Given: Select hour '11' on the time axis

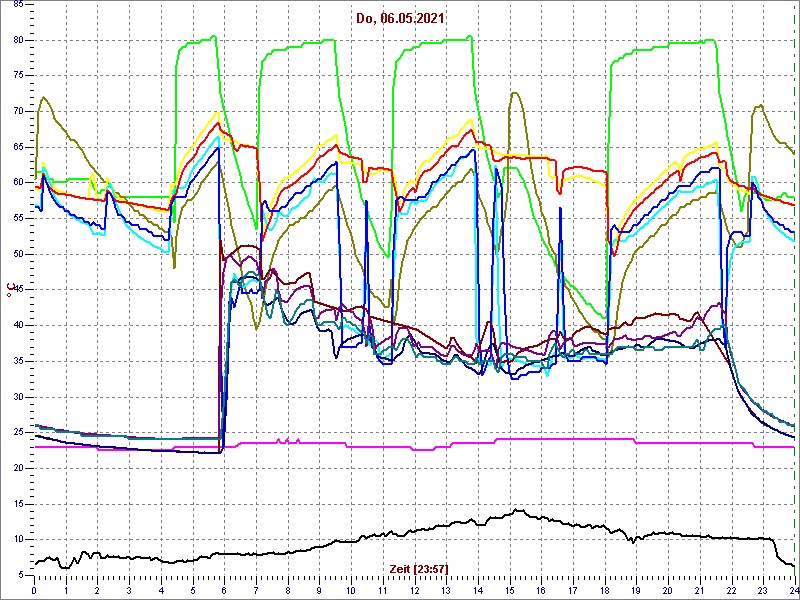Looking at the screenshot, I should 383,591.
